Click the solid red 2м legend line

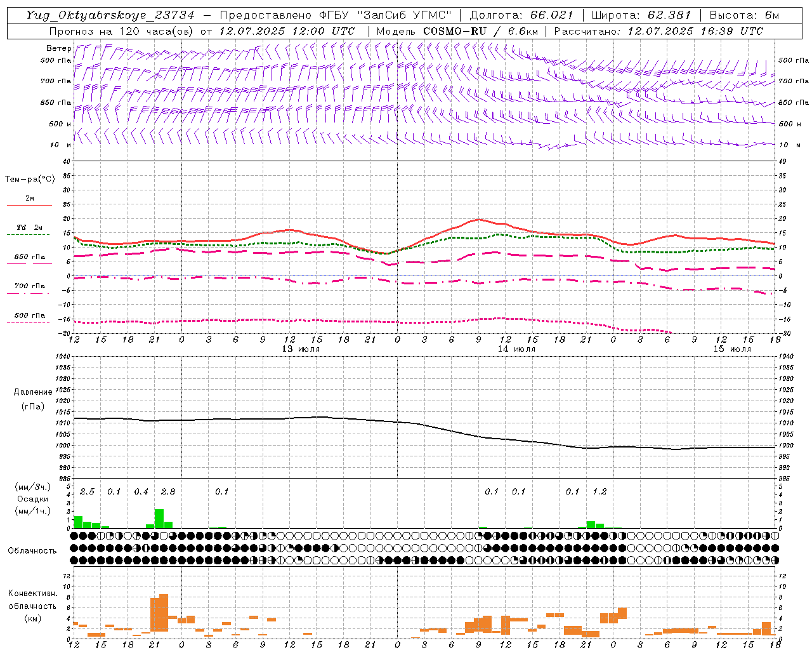[x=29, y=205]
